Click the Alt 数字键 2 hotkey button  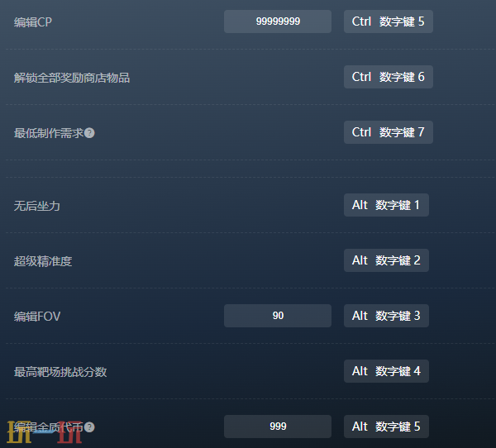[386, 260]
